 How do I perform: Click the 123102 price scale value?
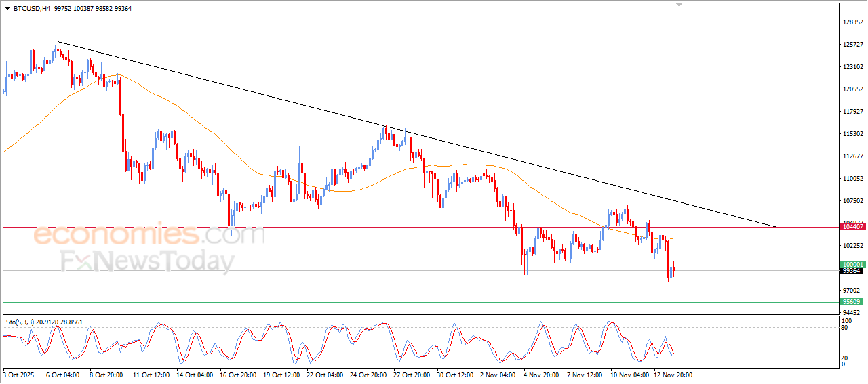[x=852, y=67]
